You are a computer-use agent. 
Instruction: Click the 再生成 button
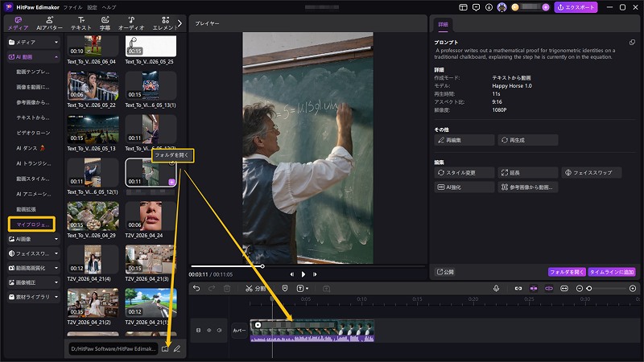tap(528, 140)
